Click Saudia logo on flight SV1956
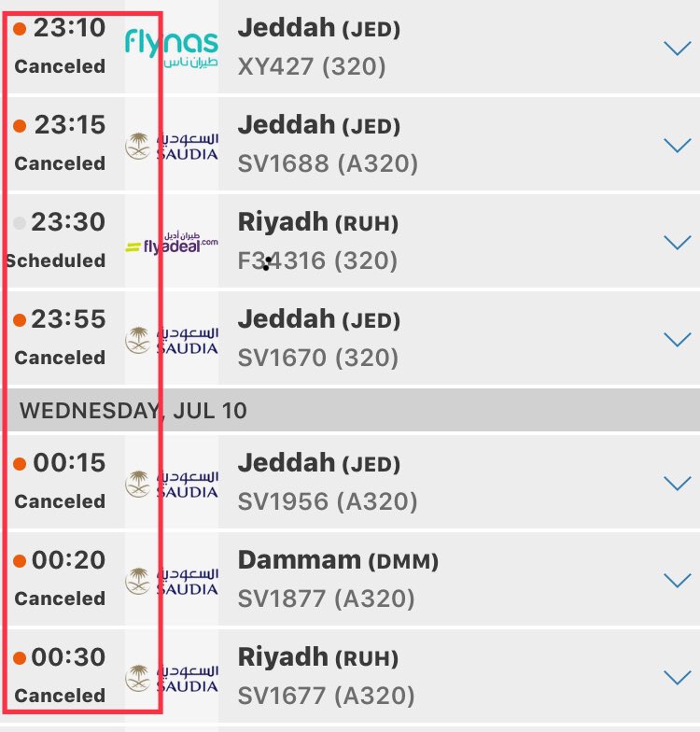700x732 pixels. 172,484
